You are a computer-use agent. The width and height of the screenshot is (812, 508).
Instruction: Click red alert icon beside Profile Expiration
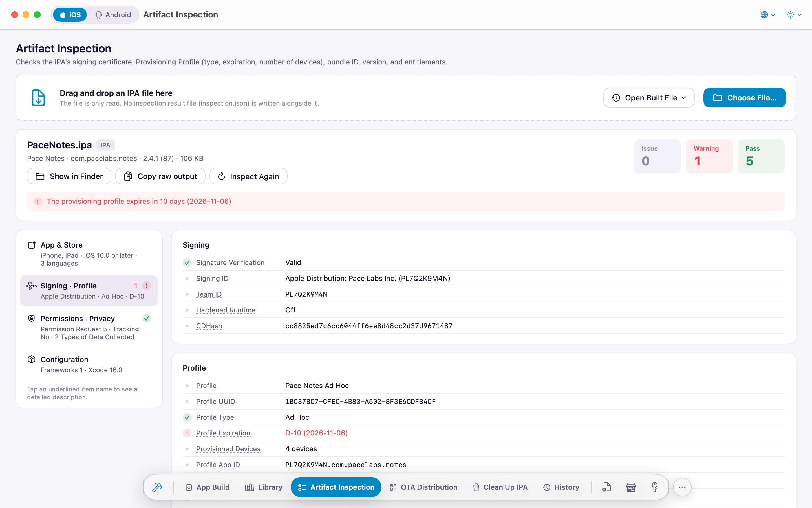click(187, 433)
